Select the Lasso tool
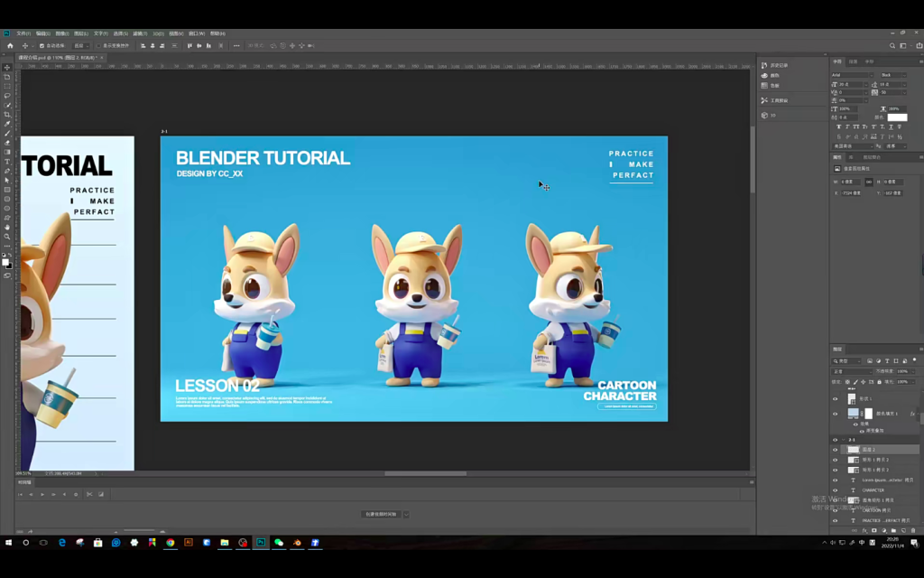 click(7, 96)
